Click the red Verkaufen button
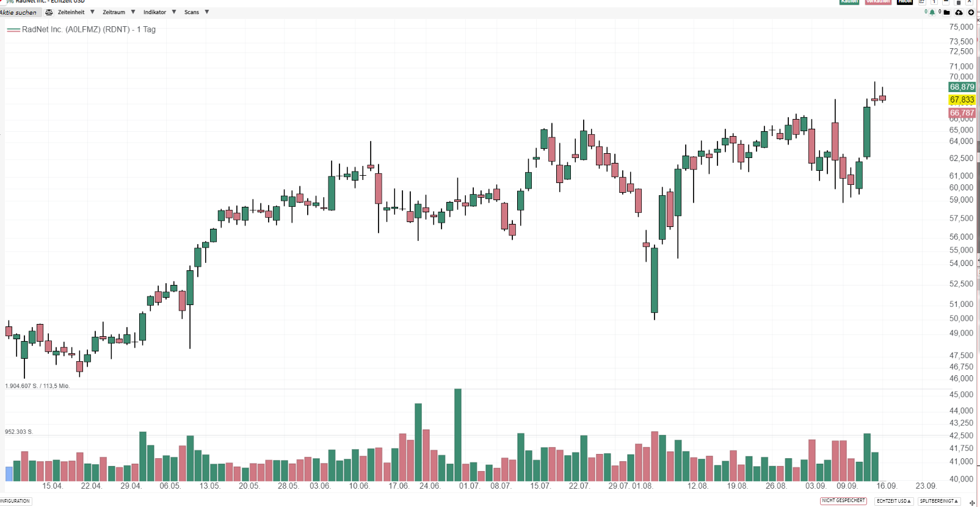This screenshot has height=507, width=980. (877, 2)
